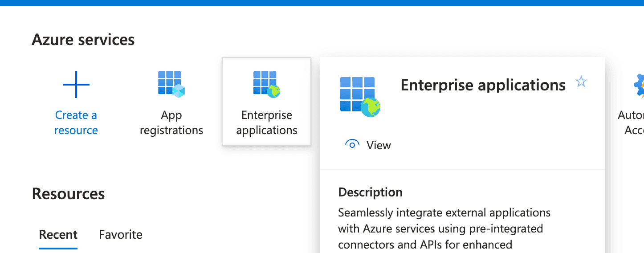Favorite Enterprise applications with the star icon
644x253 pixels.
[581, 82]
